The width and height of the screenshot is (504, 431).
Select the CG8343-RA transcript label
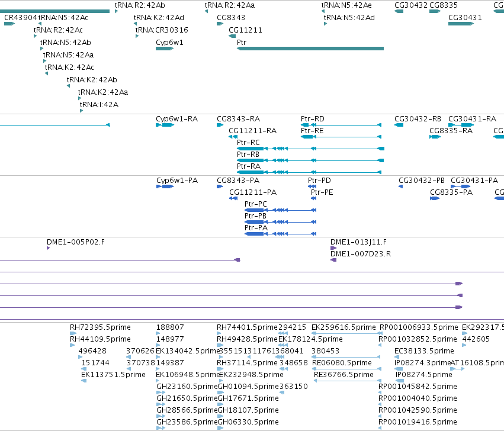[x=238, y=119]
